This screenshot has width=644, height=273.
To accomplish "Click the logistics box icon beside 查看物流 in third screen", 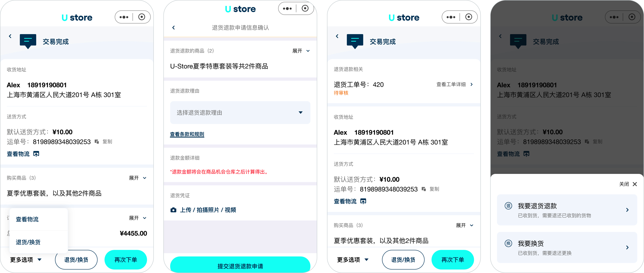I will coord(363,201).
